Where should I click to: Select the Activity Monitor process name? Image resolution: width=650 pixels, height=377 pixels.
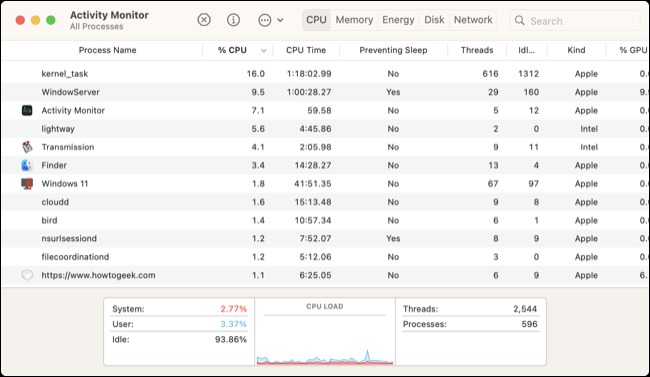[73, 110]
